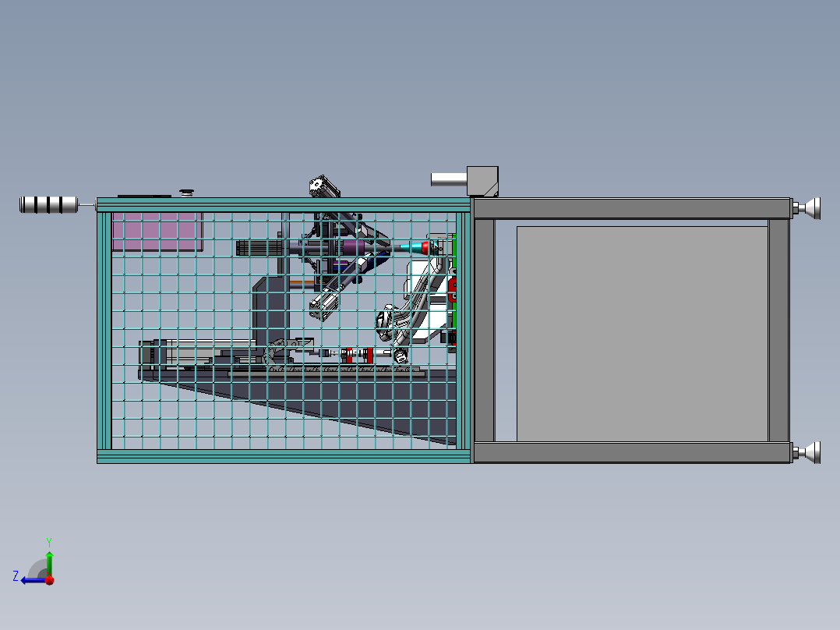Click the red X axis ball of the triad
Screen dimensions: 840x630
point(50,581)
